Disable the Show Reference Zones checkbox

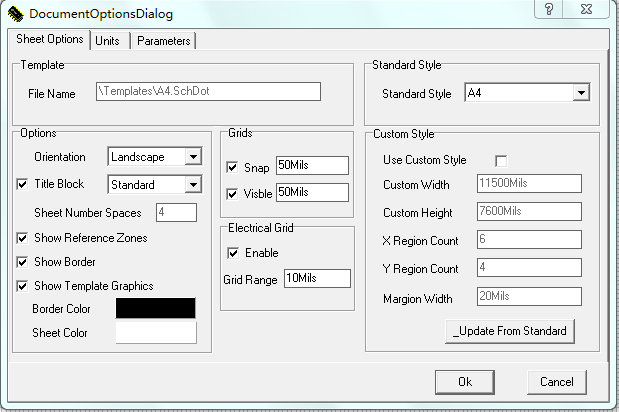tap(23, 238)
